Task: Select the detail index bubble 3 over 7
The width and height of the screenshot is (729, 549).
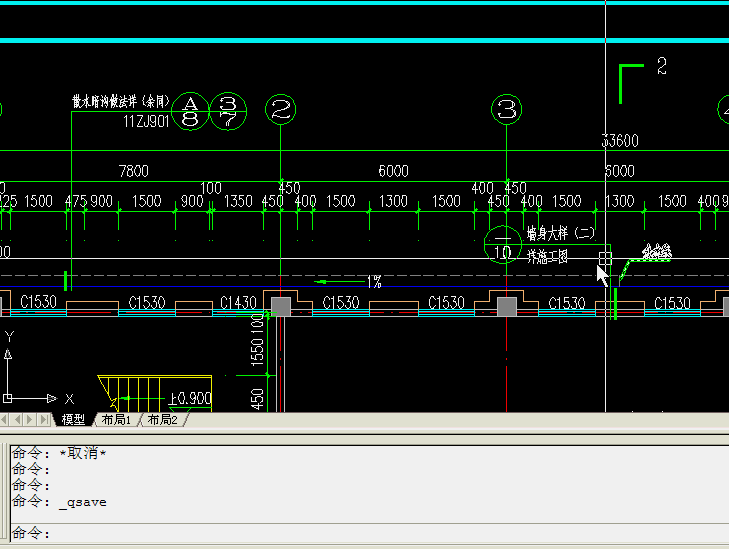Action: point(228,111)
